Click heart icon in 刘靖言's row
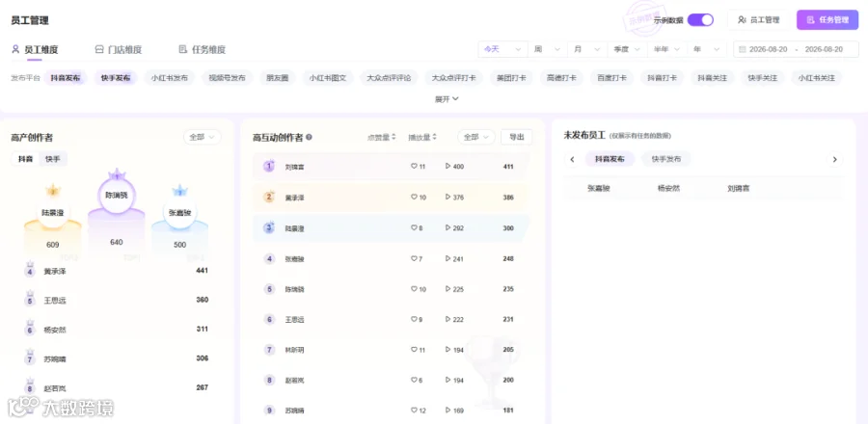The height and width of the screenshot is (424, 868). (414, 166)
